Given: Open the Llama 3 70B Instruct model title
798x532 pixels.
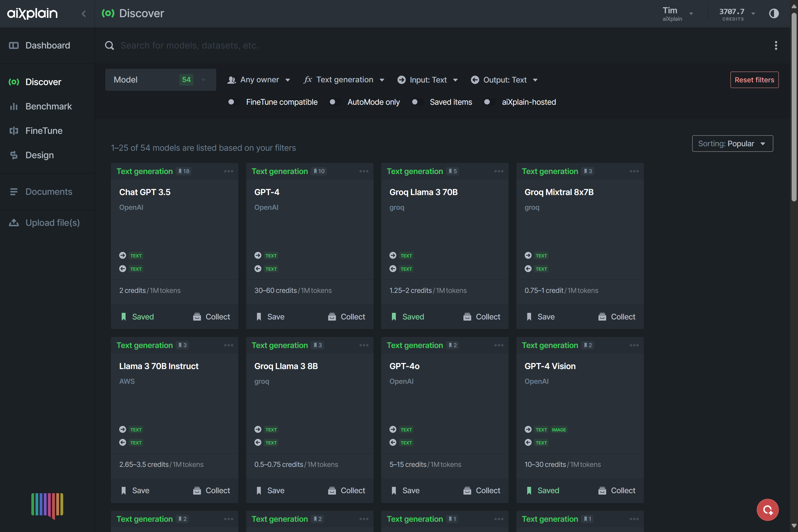Looking at the screenshot, I should 159,366.
